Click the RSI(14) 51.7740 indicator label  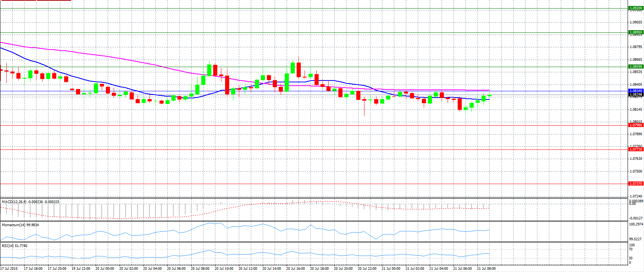(x=15, y=246)
